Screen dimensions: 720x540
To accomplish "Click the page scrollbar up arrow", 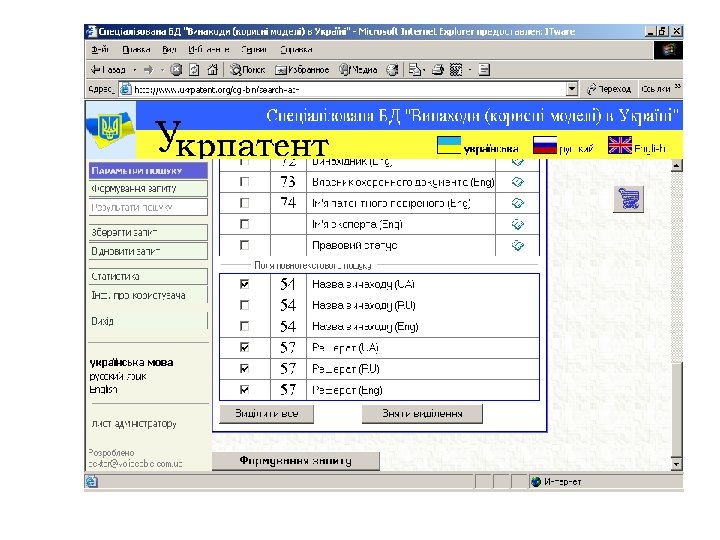I will pyautogui.click(x=676, y=165).
